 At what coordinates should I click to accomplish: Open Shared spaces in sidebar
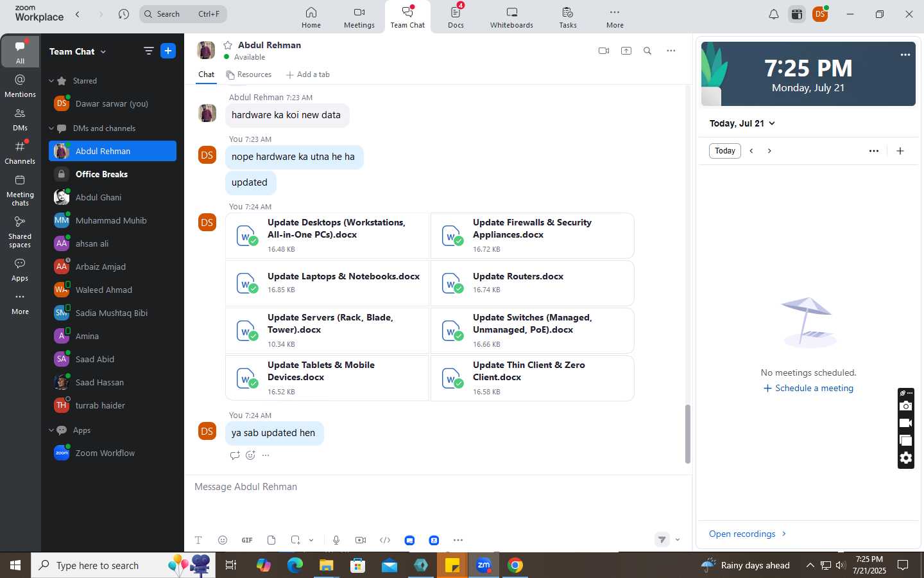pyautogui.click(x=20, y=232)
